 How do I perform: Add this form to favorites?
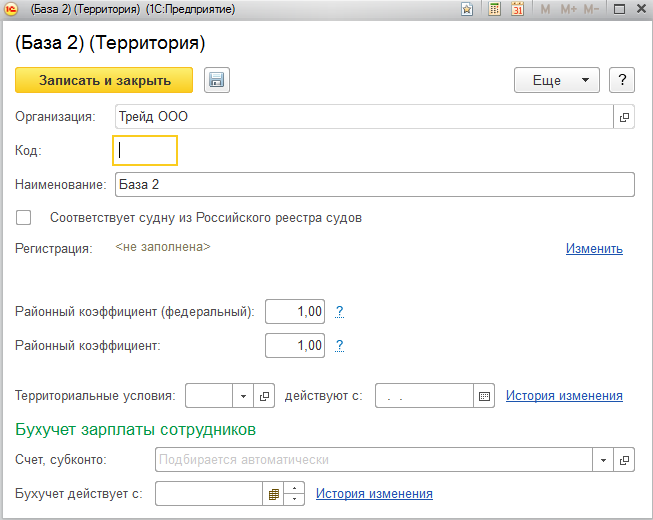(x=467, y=9)
